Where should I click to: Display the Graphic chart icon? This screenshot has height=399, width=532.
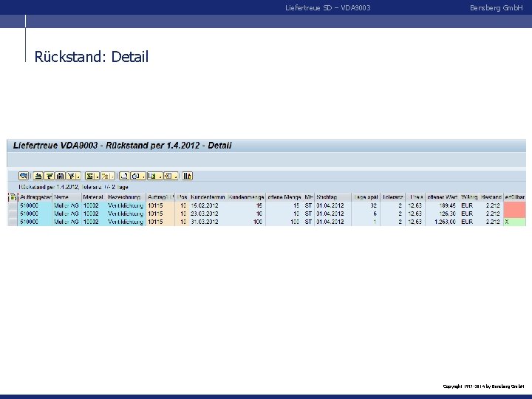[187, 176]
